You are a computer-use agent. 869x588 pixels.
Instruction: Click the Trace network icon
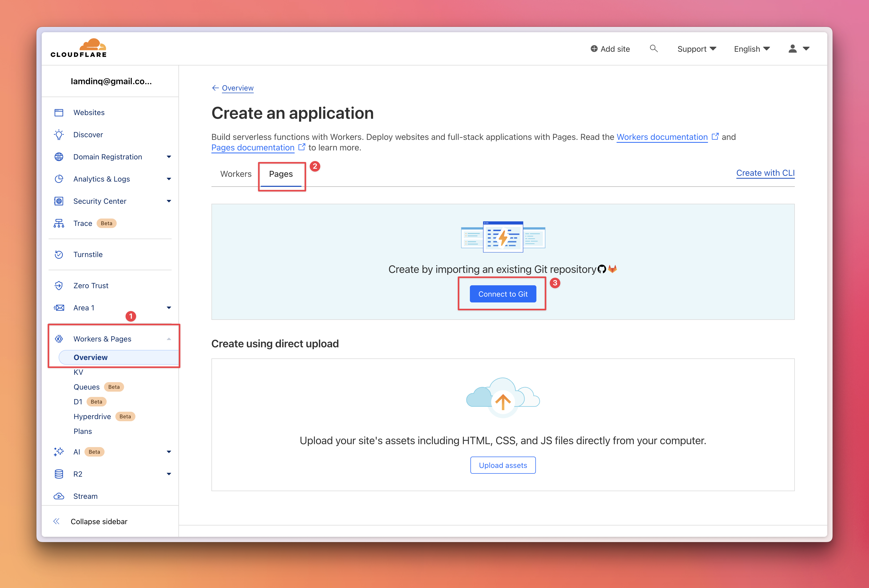coord(59,223)
